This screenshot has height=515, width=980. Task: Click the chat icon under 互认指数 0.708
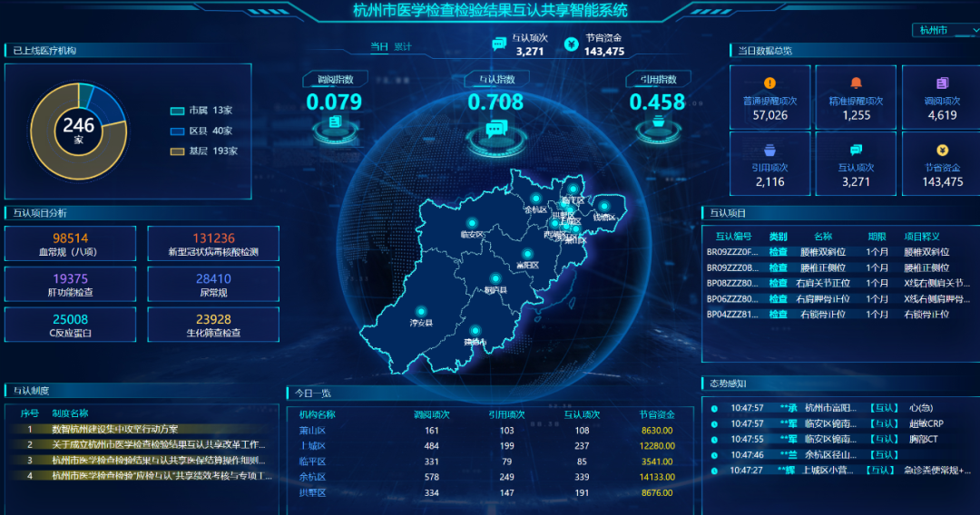[x=495, y=129]
